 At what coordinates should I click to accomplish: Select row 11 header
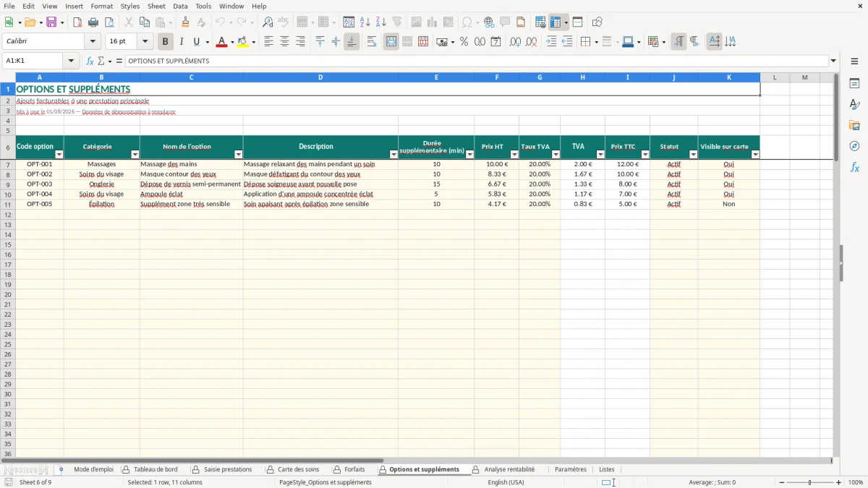click(x=8, y=204)
